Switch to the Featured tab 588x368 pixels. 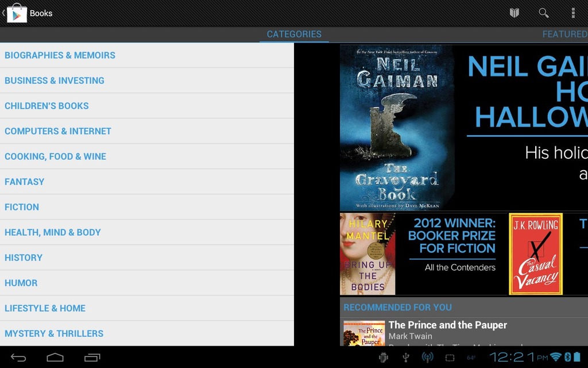point(565,34)
